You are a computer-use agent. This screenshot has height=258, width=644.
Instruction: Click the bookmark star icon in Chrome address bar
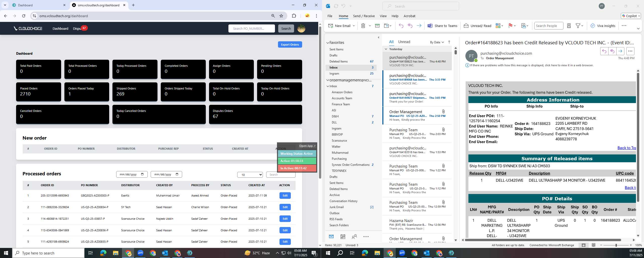pyautogui.click(x=281, y=16)
